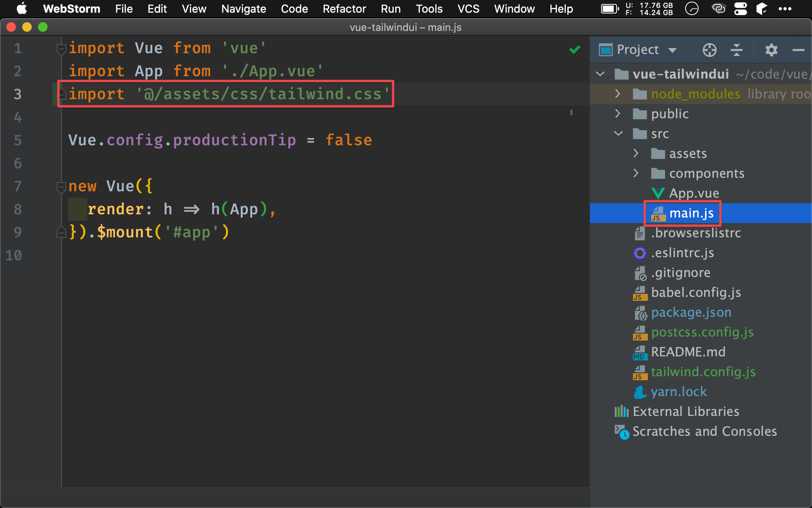Select postcss.config.js in the project tree
This screenshot has height=508, width=812.
[x=702, y=332]
